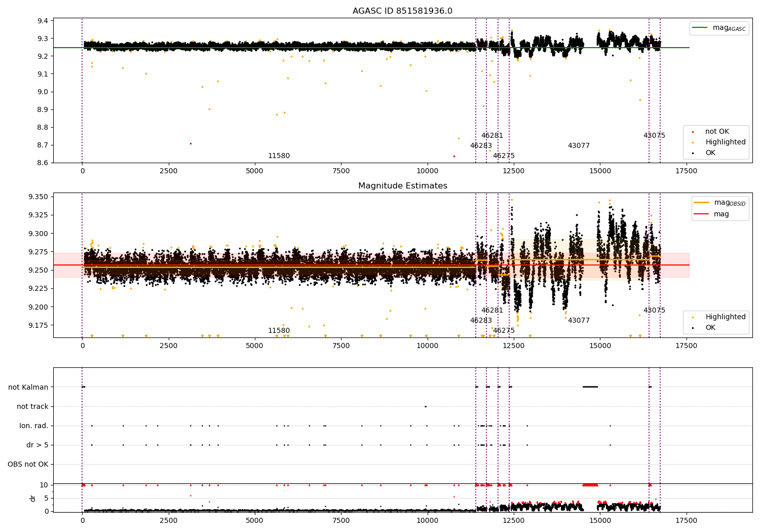This screenshot has width=760, height=532.
Task: Click the 17500 tick under the bottom plot
Action: click(x=687, y=520)
